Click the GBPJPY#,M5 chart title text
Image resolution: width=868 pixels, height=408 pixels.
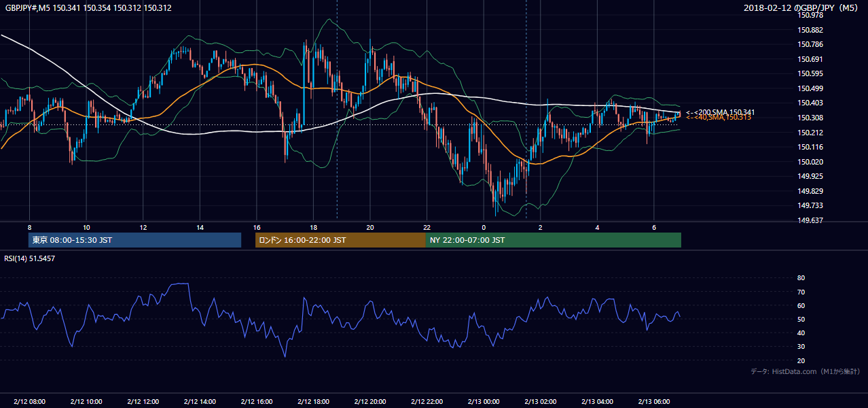click(88, 8)
